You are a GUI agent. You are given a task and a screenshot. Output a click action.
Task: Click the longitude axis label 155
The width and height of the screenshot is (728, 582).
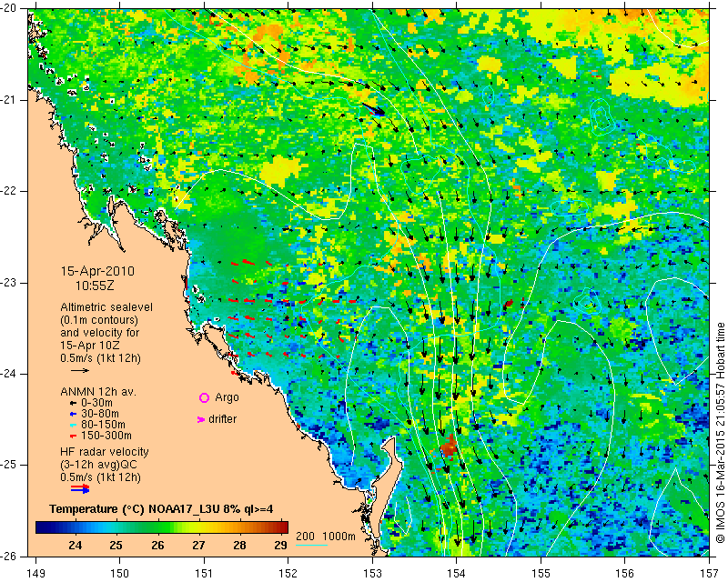[x=541, y=574]
